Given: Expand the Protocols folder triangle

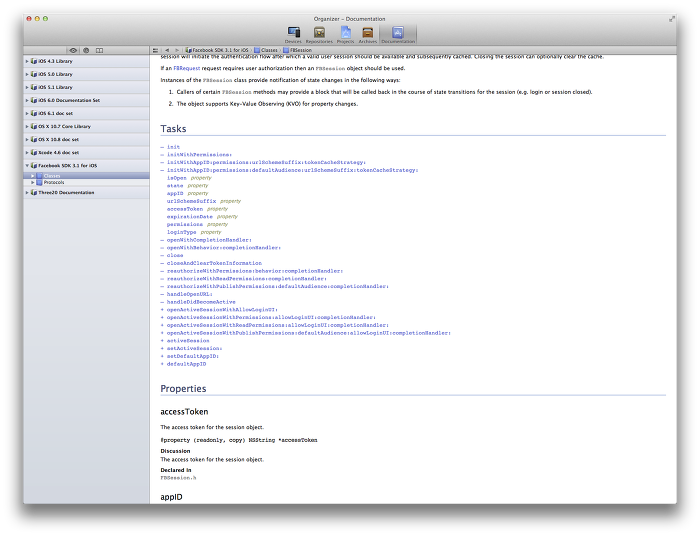Looking at the screenshot, I should coord(33,183).
